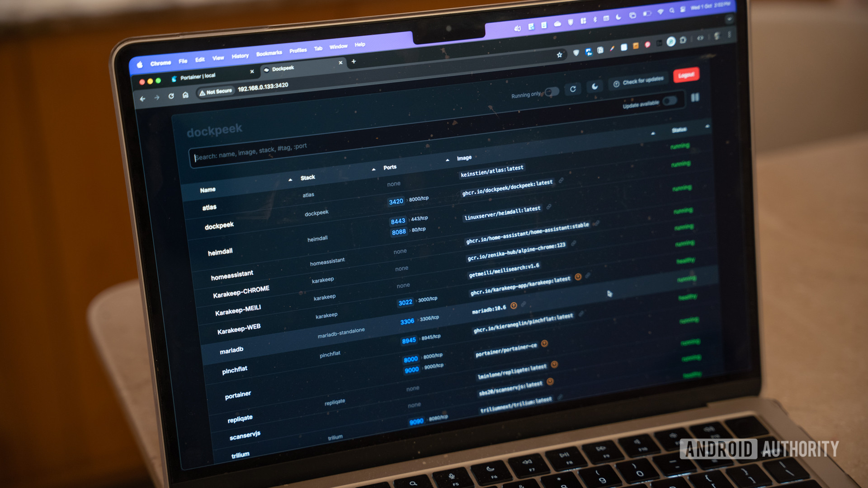Click the orange update badge next to portainer/portainer-ce
This screenshot has width=868, height=488.
click(544, 343)
